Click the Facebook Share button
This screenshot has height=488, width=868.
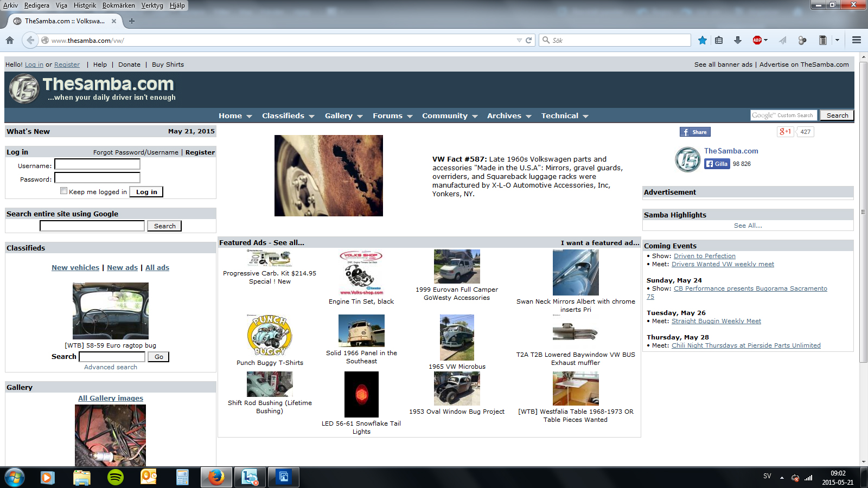coord(695,132)
